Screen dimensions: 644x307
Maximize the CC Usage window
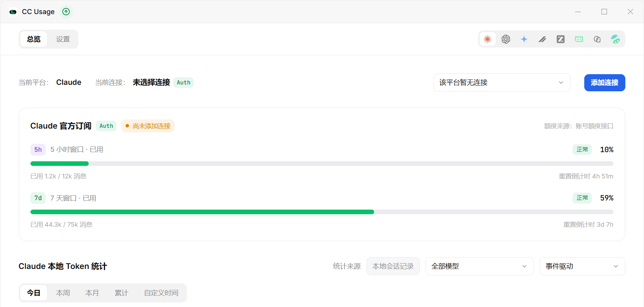pyautogui.click(x=604, y=12)
